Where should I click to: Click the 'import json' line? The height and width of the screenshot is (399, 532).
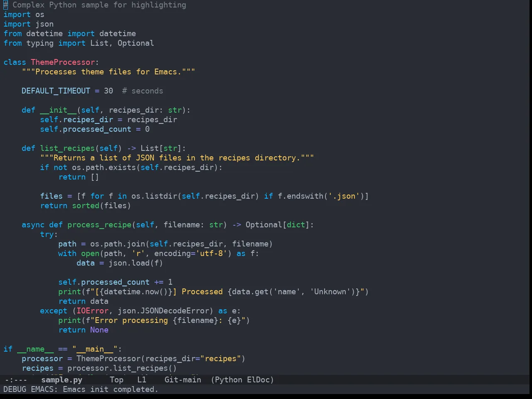tap(28, 24)
